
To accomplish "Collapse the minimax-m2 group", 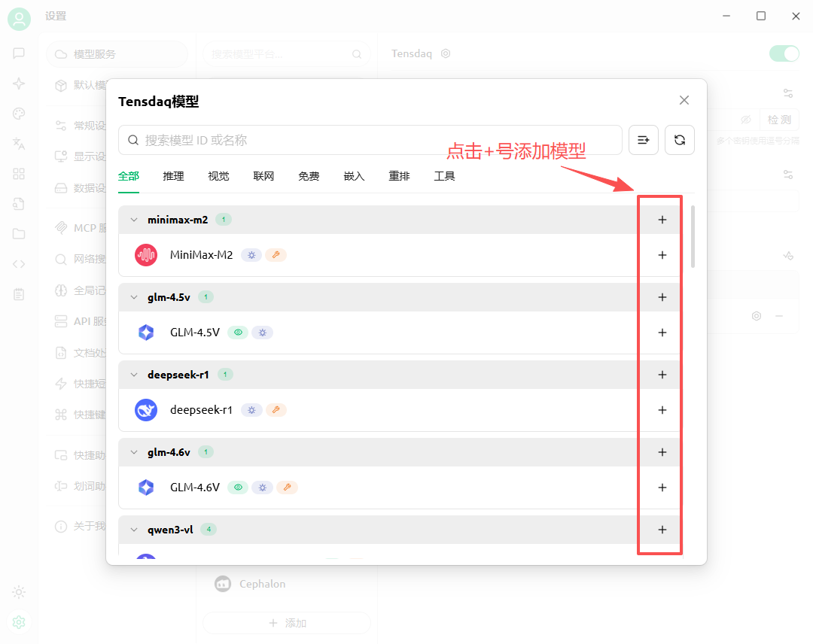I will [134, 220].
